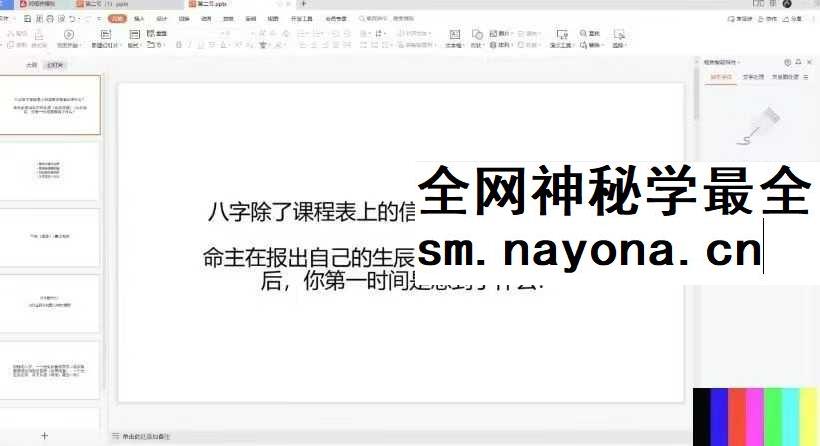This screenshot has height=446, width=820.
Task: Click the slide text starting 八字除了课程表上的
Action: 312,212
